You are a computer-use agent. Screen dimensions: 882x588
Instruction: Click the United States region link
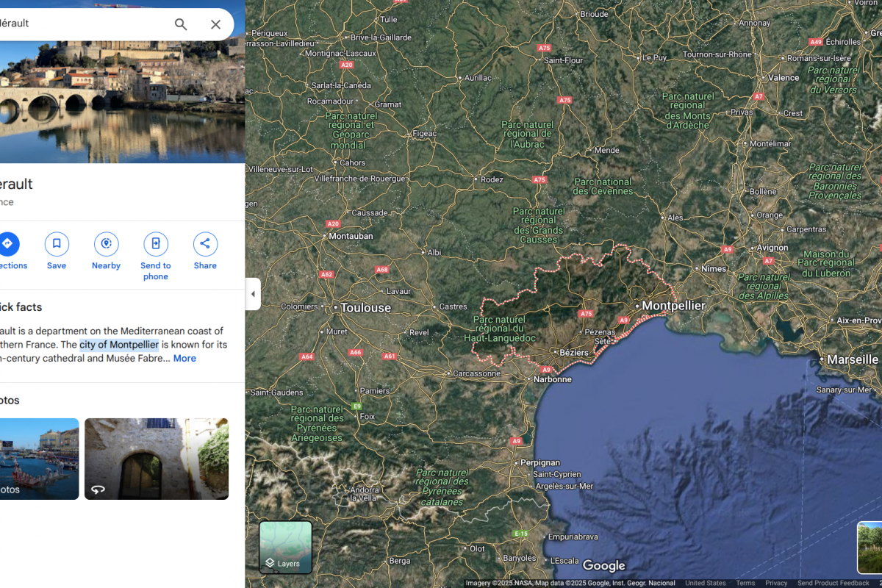705,583
